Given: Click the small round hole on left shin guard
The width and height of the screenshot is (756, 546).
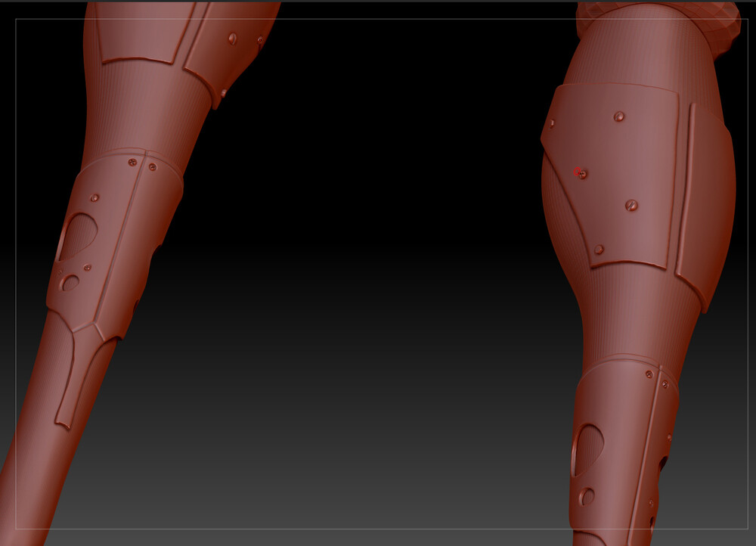Looking at the screenshot, I should pyautogui.click(x=70, y=283).
